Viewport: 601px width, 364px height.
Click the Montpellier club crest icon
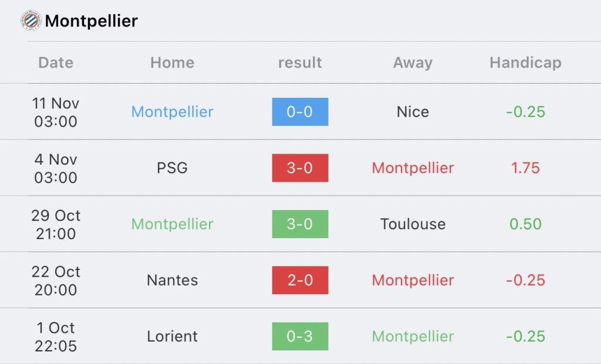click(x=31, y=21)
